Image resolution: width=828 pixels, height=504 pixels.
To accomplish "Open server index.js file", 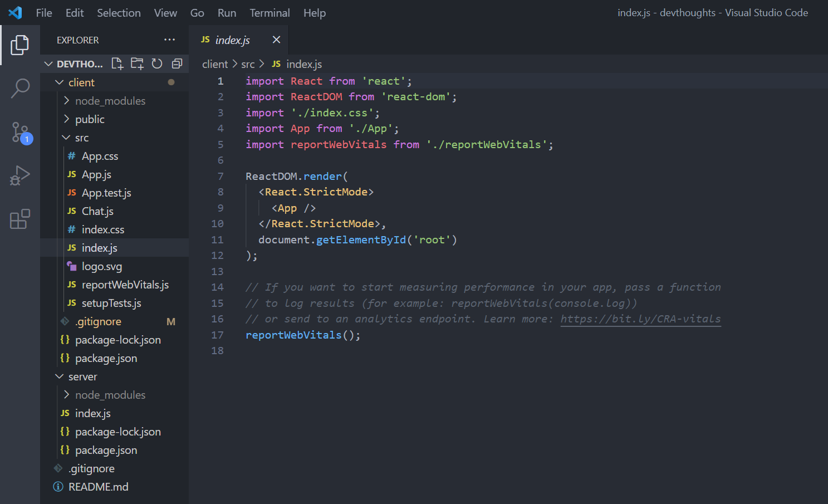I will (x=115, y=413).
